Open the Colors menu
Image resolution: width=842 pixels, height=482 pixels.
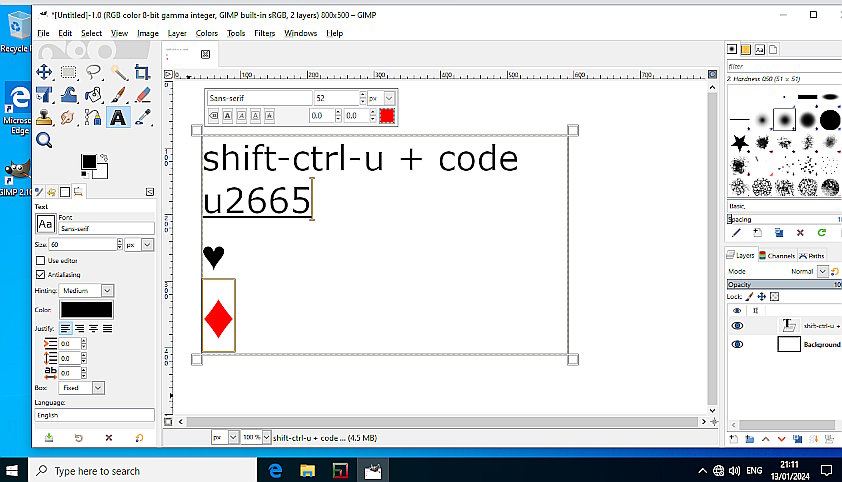(207, 33)
